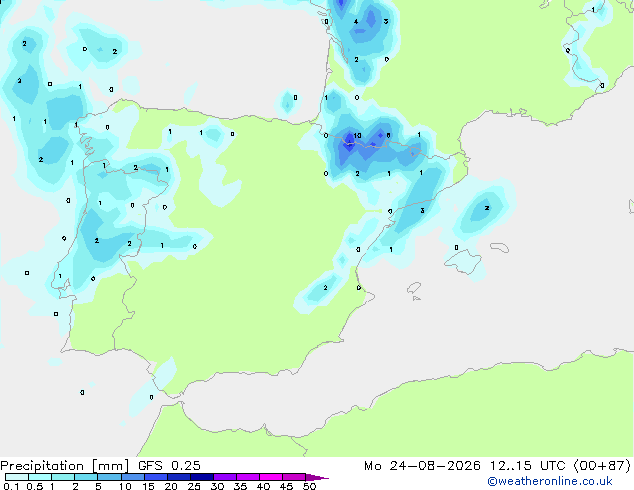The width and height of the screenshot is (634, 490).
Task: Pick the 15–20 mm blue legend swatch
Action: pos(156,477)
